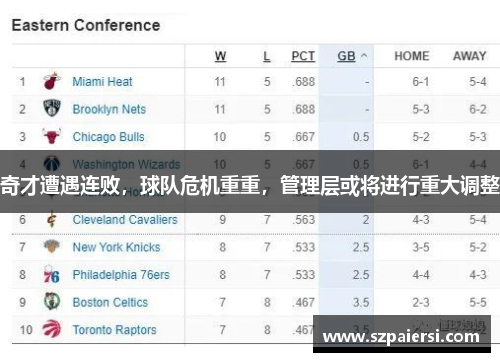
Task: Sort the table by L column
Action: pyautogui.click(x=267, y=56)
